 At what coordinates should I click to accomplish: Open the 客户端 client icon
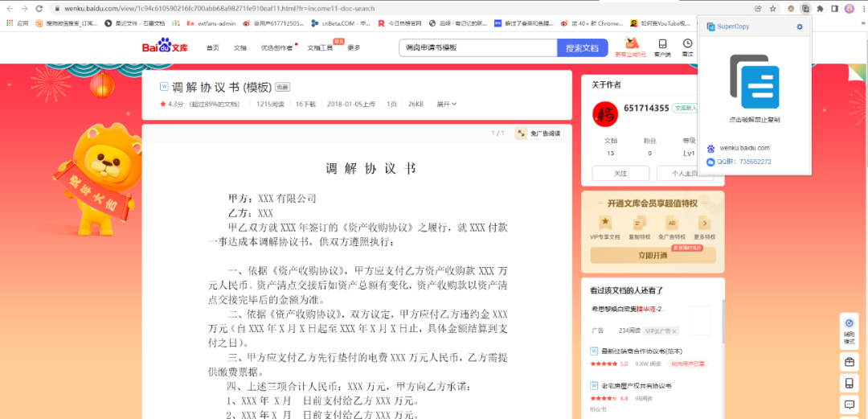coord(662,47)
